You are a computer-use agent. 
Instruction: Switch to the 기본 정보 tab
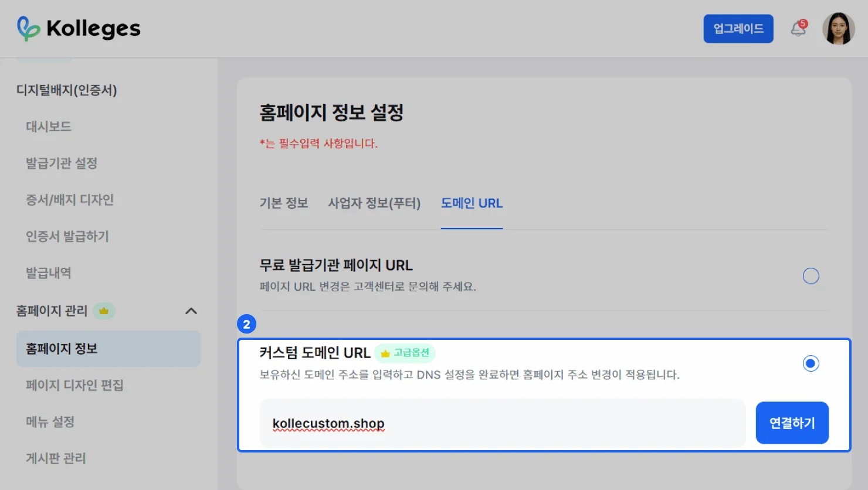click(284, 203)
